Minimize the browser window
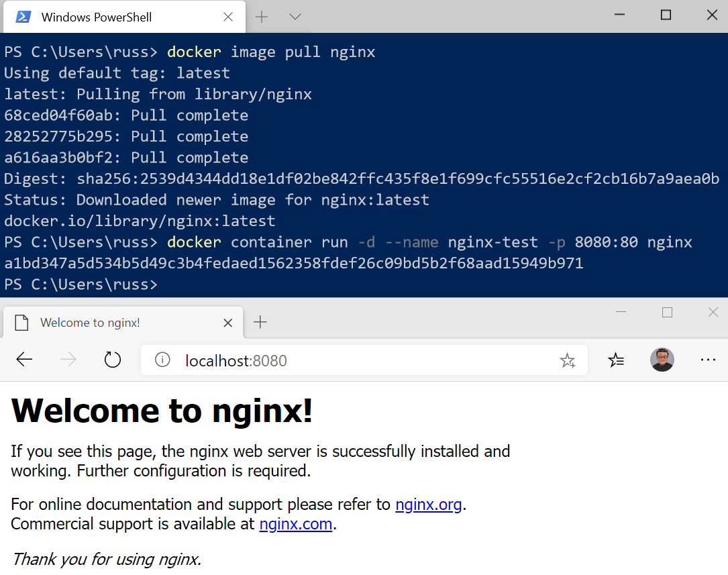The width and height of the screenshot is (728, 575). tap(621, 312)
